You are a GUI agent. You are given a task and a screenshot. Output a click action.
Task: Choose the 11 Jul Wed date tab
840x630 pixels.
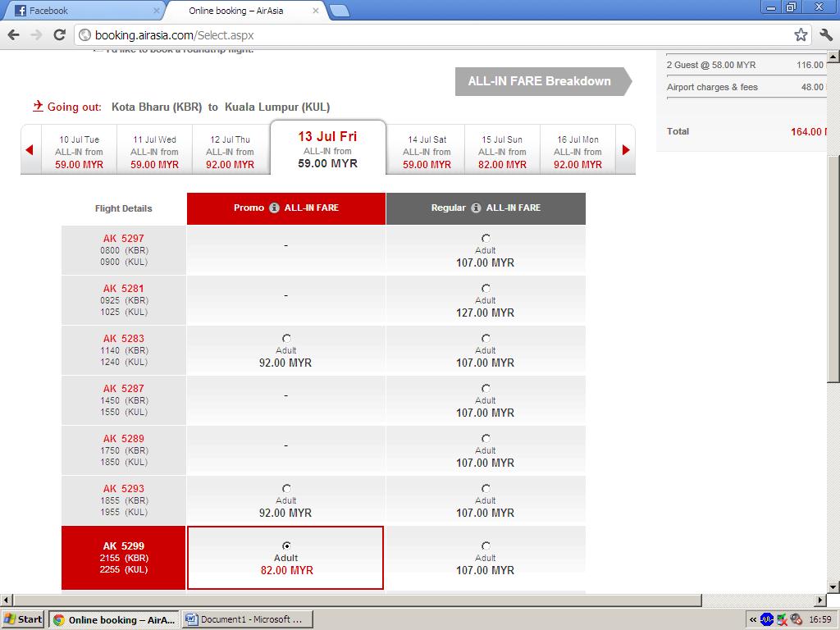(154, 152)
